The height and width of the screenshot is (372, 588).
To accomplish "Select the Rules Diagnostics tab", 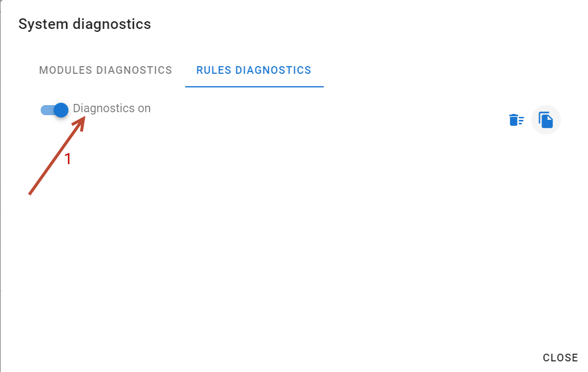I will (x=254, y=70).
